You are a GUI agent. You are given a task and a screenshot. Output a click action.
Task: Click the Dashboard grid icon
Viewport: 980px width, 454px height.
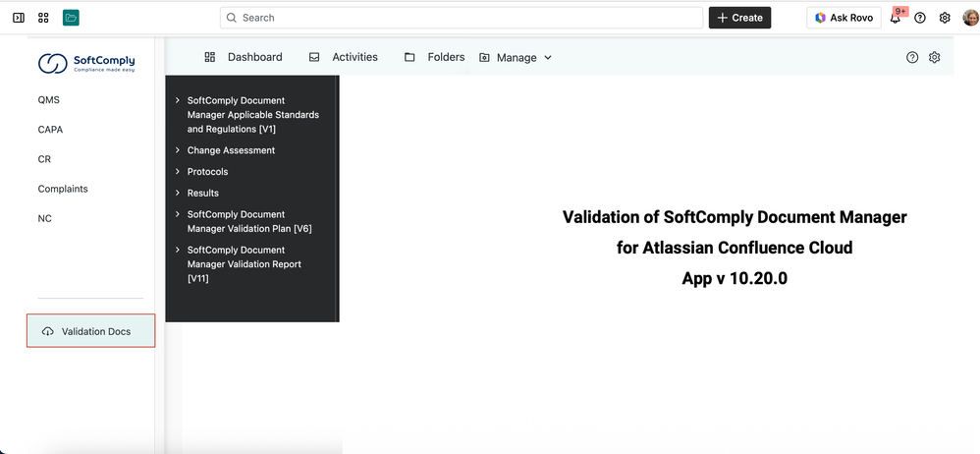click(210, 57)
